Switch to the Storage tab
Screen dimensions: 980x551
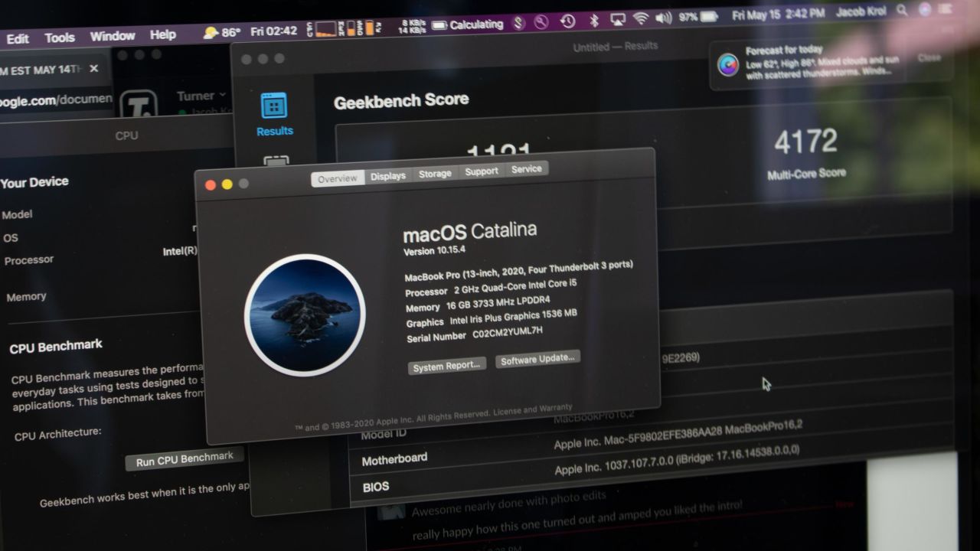(x=435, y=174)
